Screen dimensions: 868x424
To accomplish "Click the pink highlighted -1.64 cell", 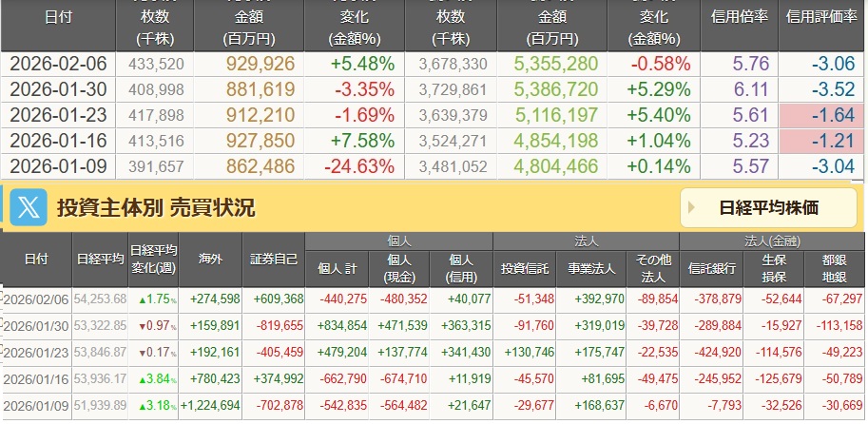I will (821, 117).
